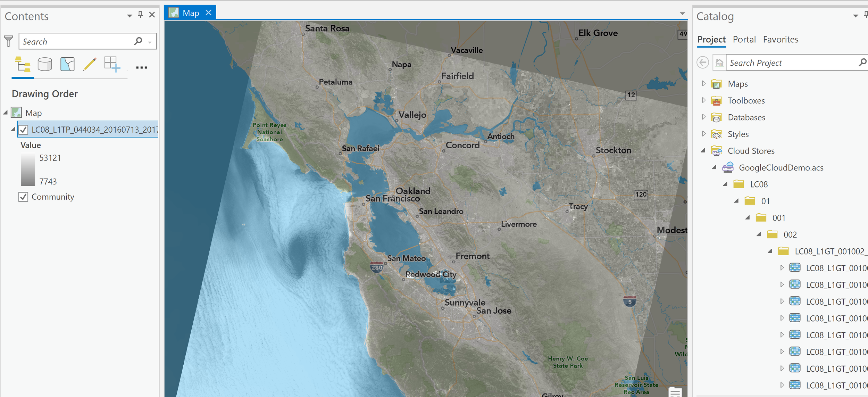
Task: Select the Databases catalog item
Action: (x=746, y=117)
